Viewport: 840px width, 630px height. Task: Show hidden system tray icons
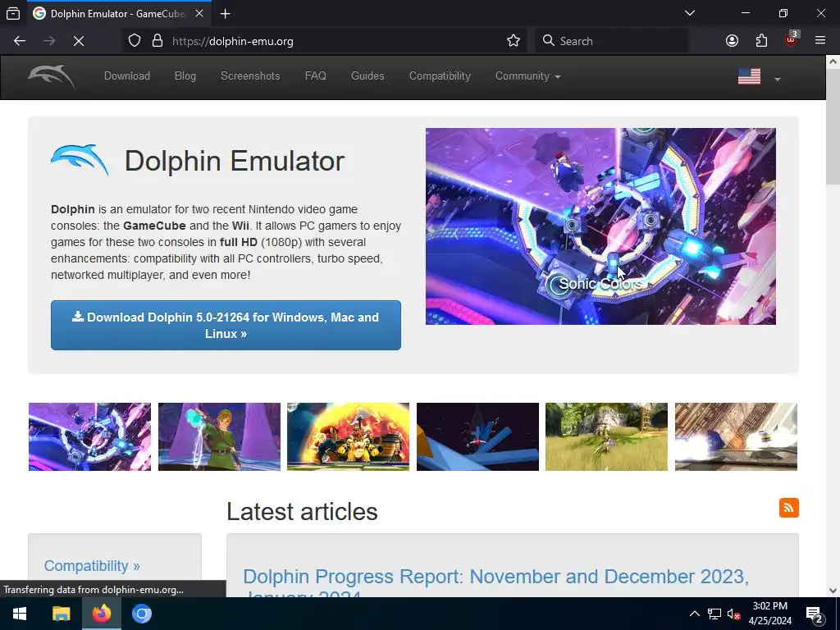694,614
